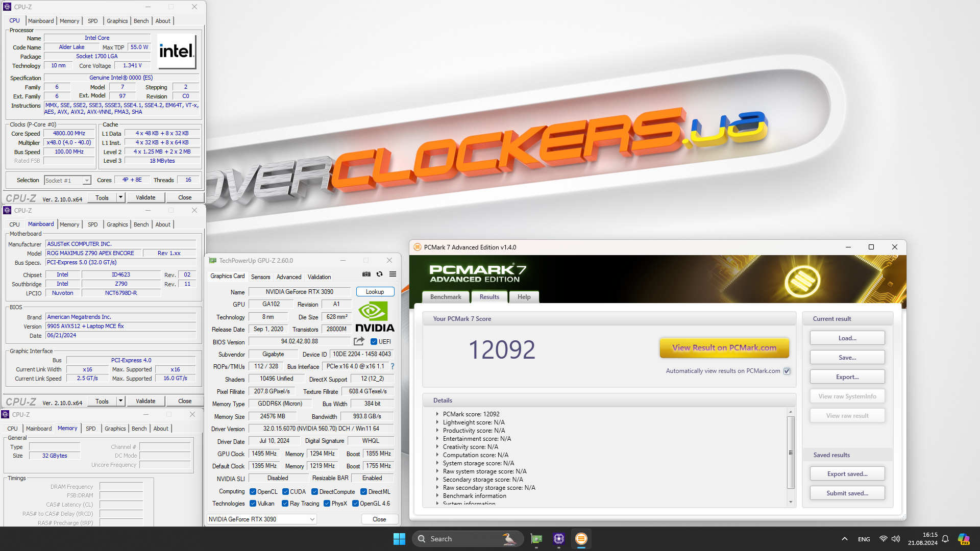Click the Details scrollbar down arrow
980x551 pixels.
point(791,502)
